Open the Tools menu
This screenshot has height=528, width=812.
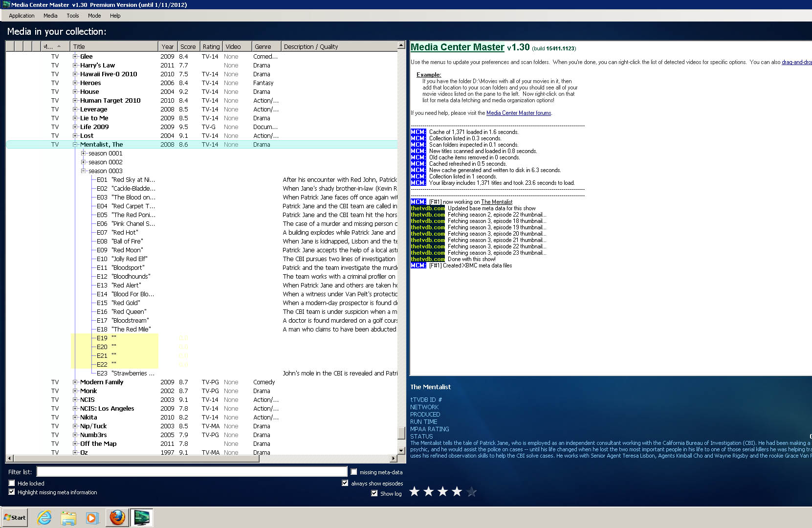click(73, 16)
